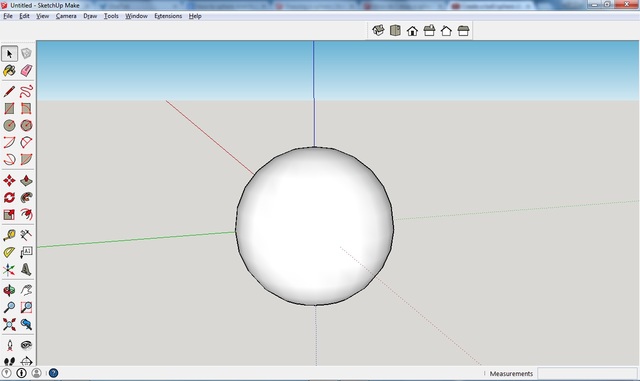640x381 pixels.
Task: Click the sign-in user profile icon
Action: (36, 373)
